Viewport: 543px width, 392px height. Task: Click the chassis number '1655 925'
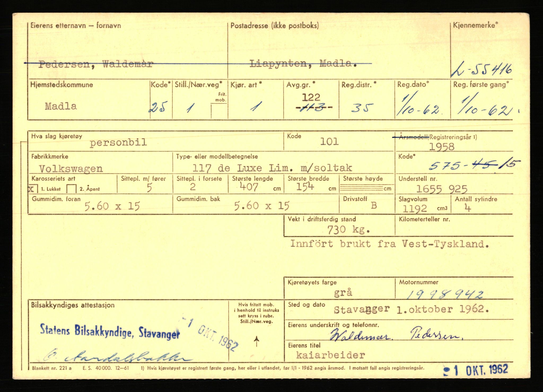[442, 189]
